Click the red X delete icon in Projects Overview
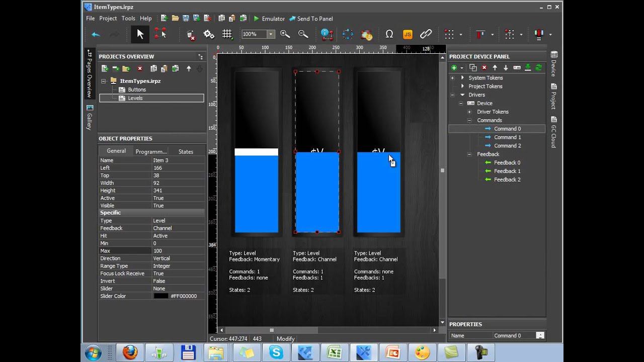Image resolution: width=644 pixels, height=362 pixels. tap(140, 69)
